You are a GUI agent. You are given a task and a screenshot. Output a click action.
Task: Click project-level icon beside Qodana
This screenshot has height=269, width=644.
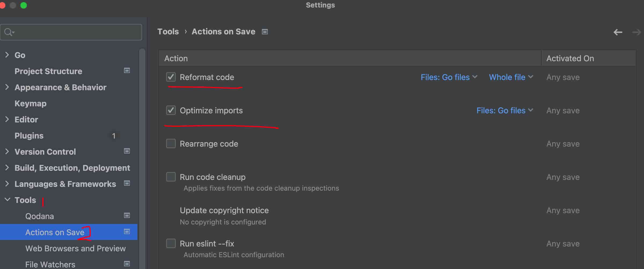[127, 216]
